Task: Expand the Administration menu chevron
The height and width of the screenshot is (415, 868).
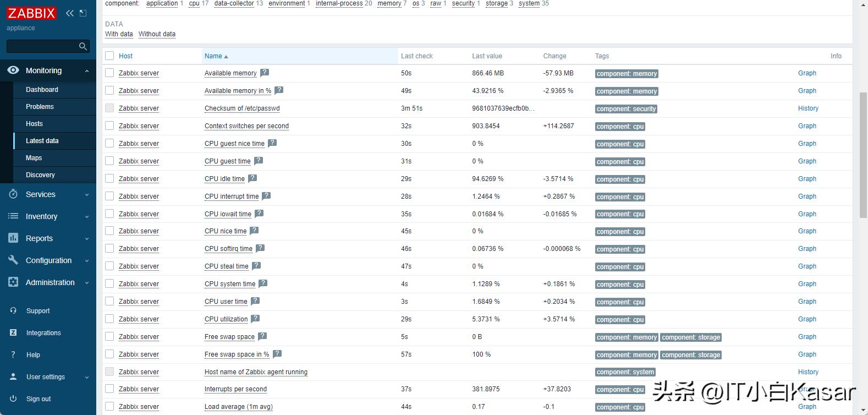Action: (87, 283)
